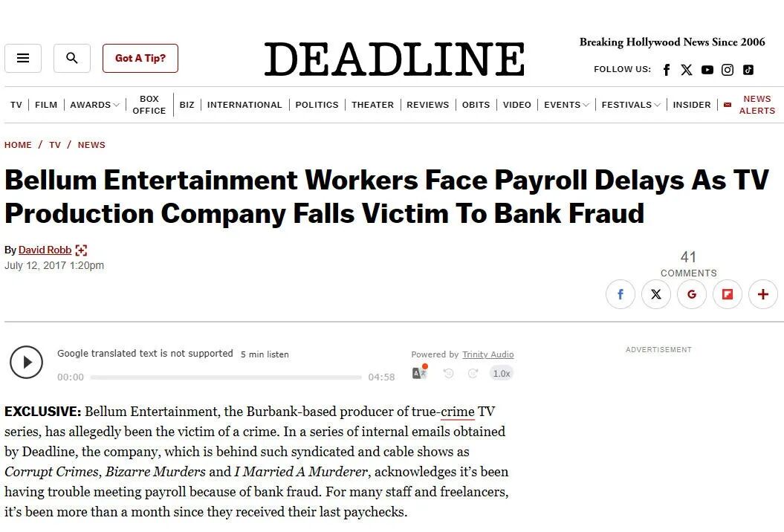
Task: Open Deadline's Instagram icon in header
Action: [x=728, y=70]
